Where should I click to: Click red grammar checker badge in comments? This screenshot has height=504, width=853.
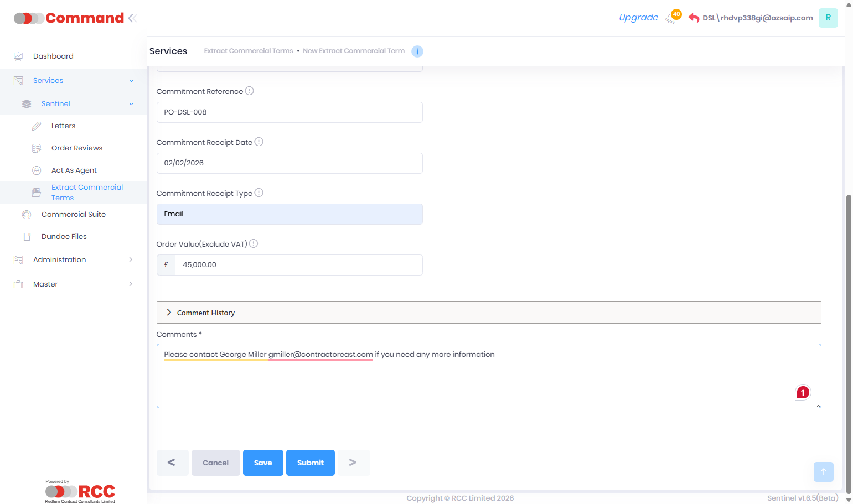[x=803, y=392]
